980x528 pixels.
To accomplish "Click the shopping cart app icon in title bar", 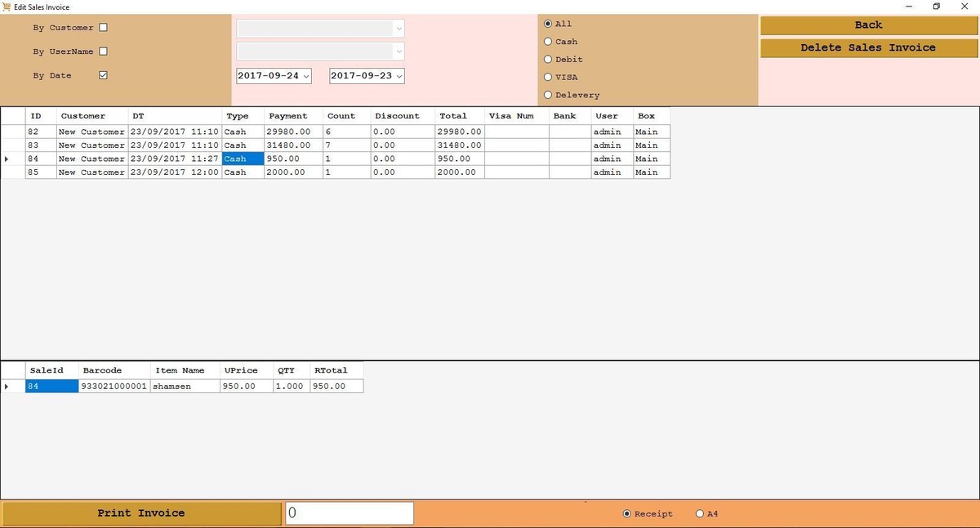I will 7,7.
